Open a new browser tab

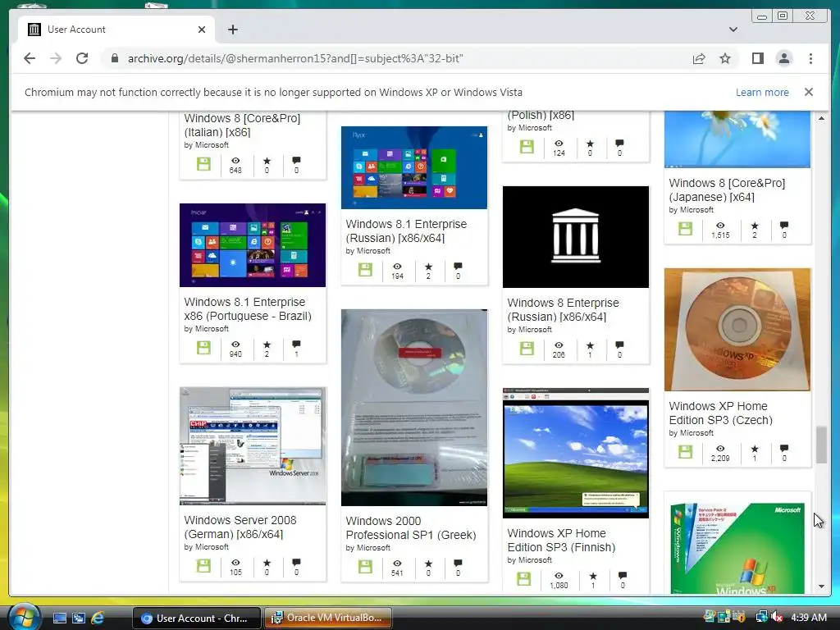232,30
